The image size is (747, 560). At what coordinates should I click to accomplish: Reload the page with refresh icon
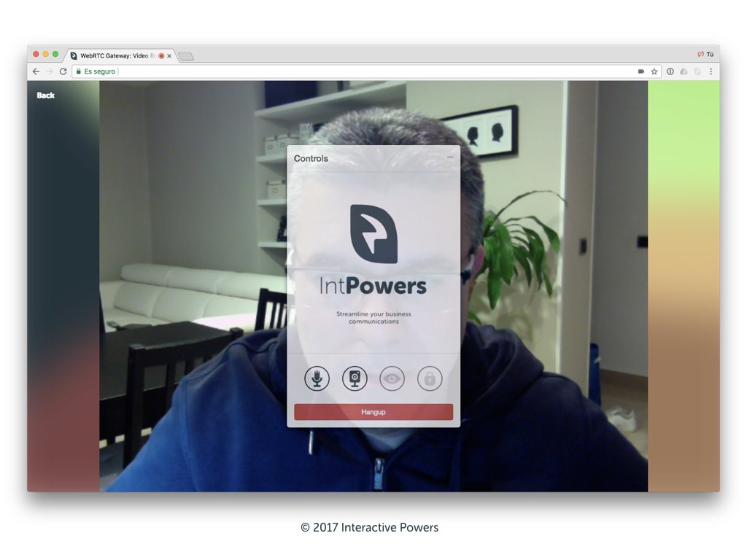click(x=63, y=71)
